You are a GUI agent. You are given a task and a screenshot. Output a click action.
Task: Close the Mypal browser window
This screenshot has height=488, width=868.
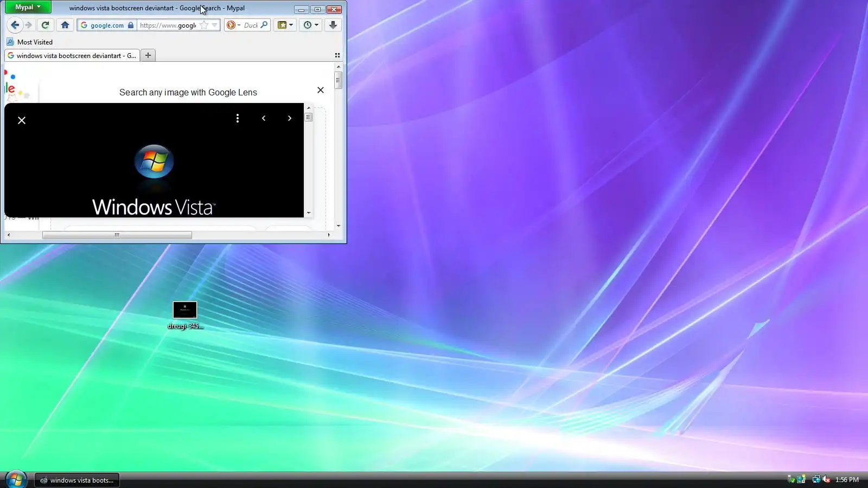coord(334,9)
